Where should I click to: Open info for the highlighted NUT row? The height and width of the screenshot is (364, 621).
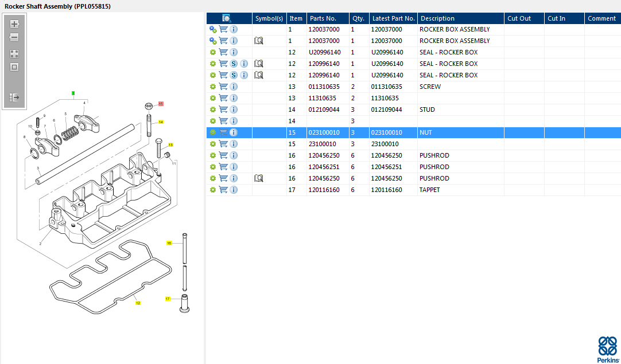pos(234,132)
